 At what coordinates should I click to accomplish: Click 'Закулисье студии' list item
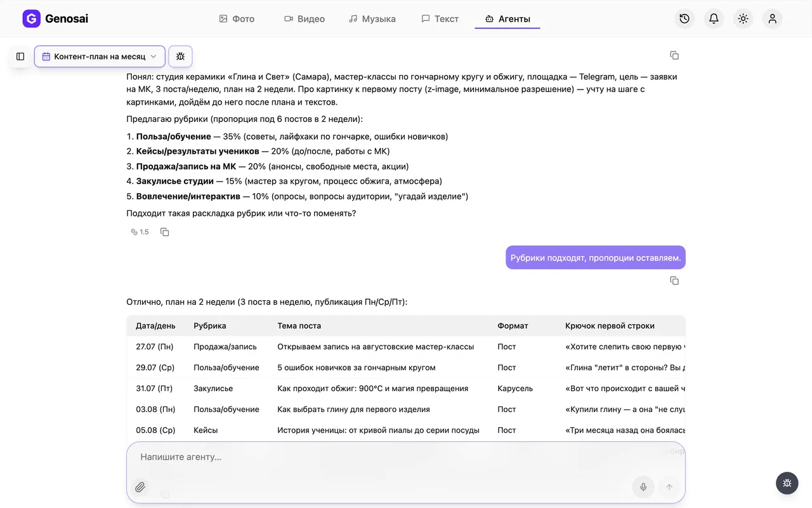(x=175, y=181)
